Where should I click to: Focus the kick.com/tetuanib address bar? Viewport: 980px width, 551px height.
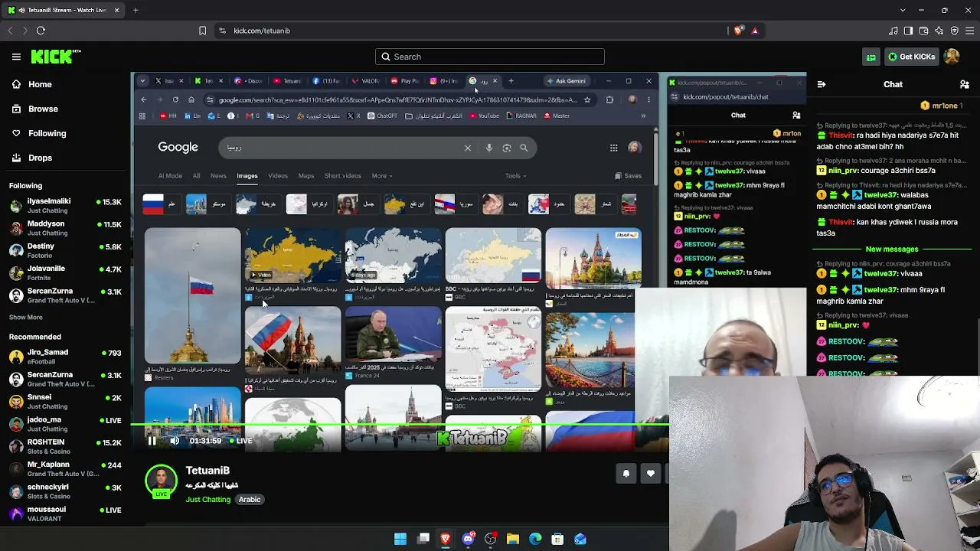[x=470, y=31]
